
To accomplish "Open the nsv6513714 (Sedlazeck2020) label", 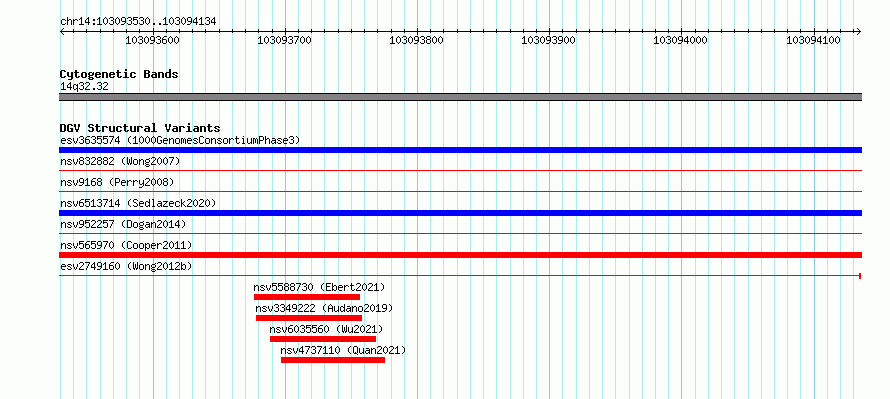I will point(138,203).
